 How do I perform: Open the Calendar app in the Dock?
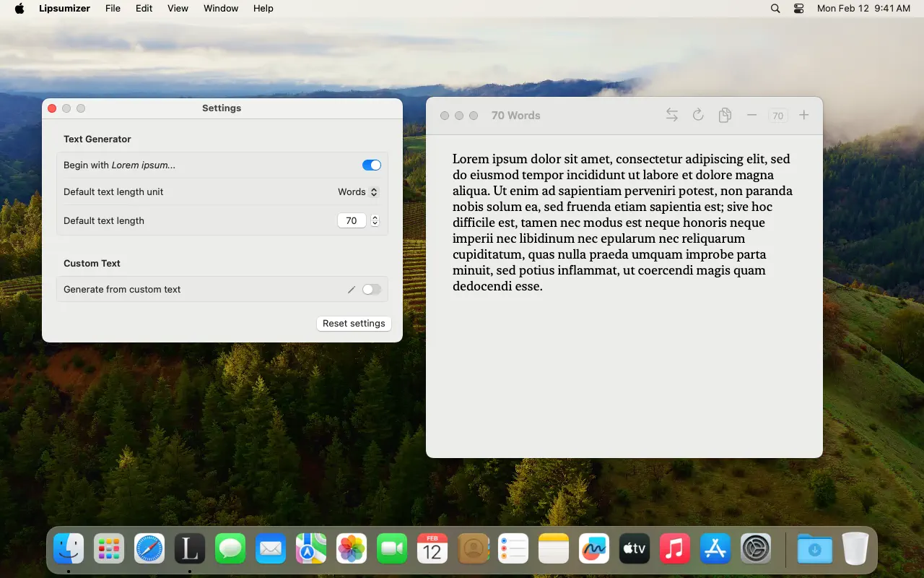point(432,549)
